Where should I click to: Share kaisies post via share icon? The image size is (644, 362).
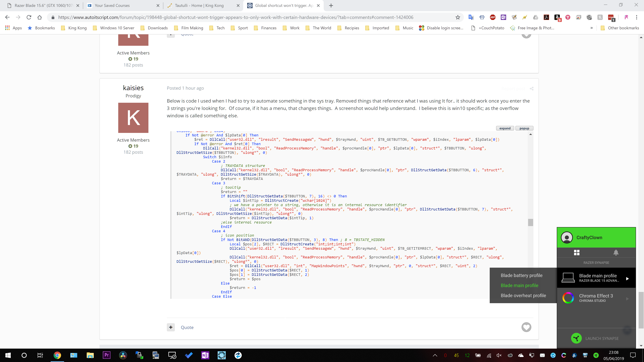pos(531,88)
